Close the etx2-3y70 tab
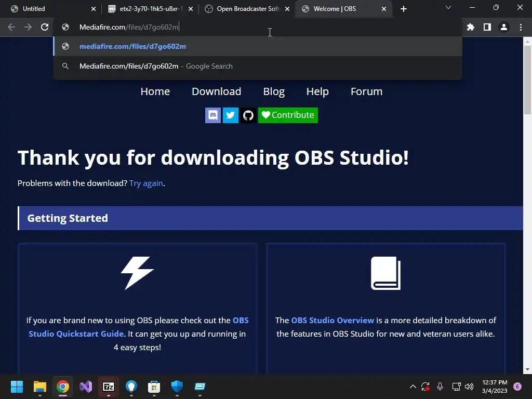 click(191, 9)
